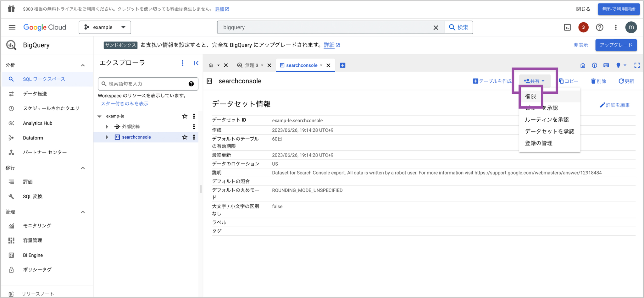This screenshot has height=298, width=644.
Task: Activate Cloud Shell terminal icon
Action: click(567, 27)
